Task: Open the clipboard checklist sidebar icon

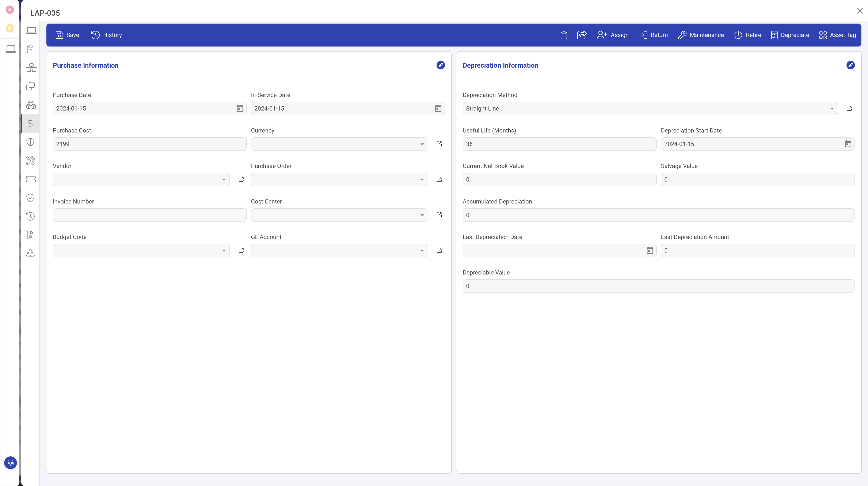Action: tap(31, 49)
